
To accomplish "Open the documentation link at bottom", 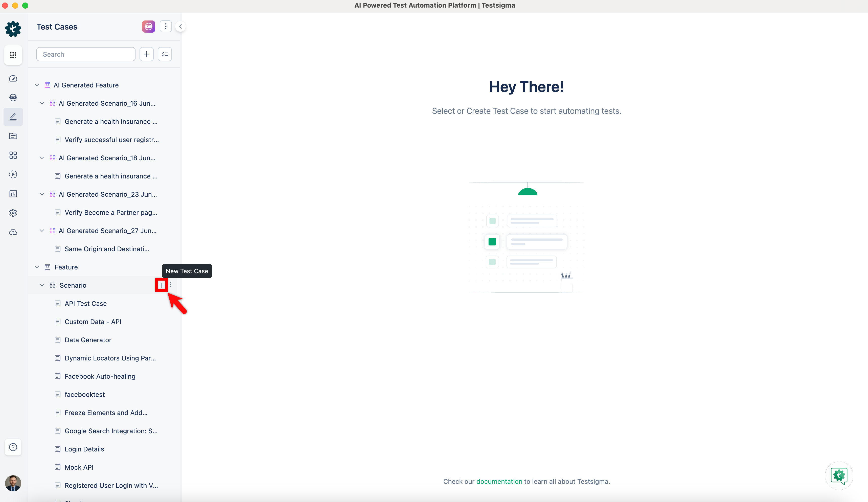I will click(499, 481).
